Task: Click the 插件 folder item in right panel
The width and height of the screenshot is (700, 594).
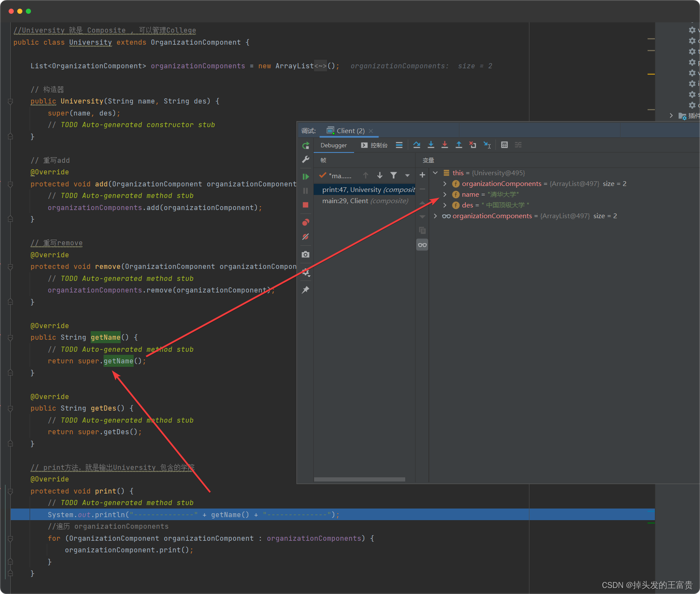Action: pos(689,116)
